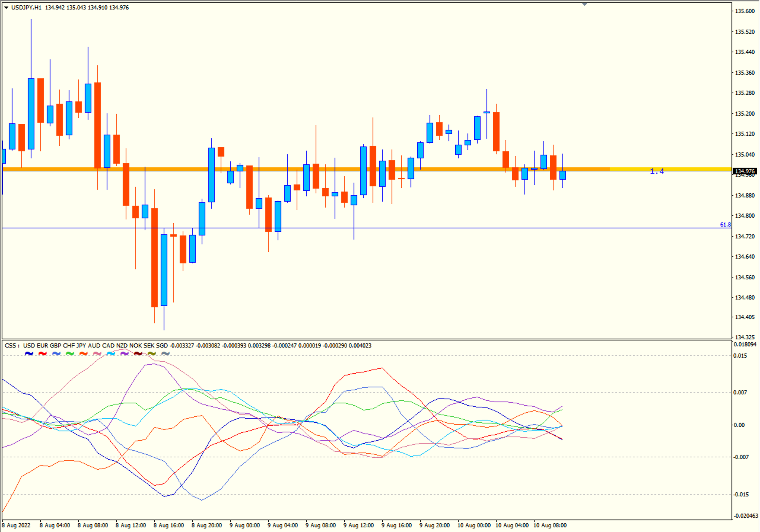Click the current price tag 134.976

pyautogui.click(x=745, y=171)
